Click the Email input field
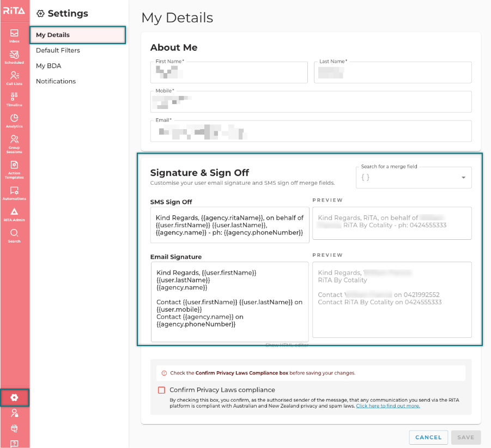 [x=311, y=131]
